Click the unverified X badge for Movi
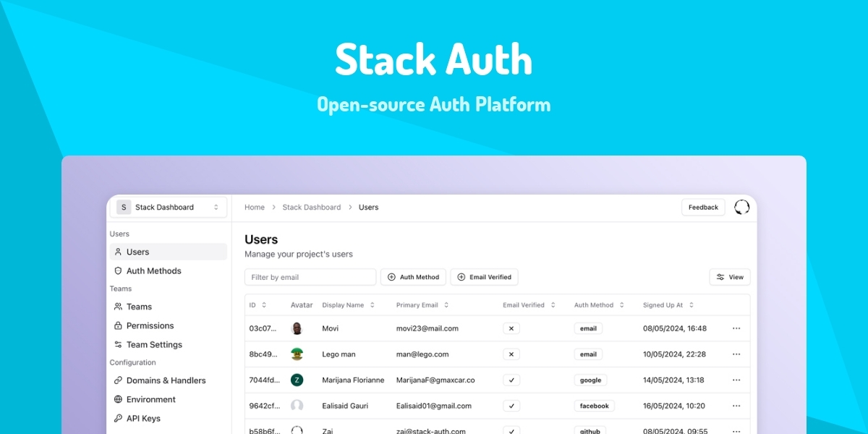The height and width of the screenshot is (434, 868). [x=511, y=328]
